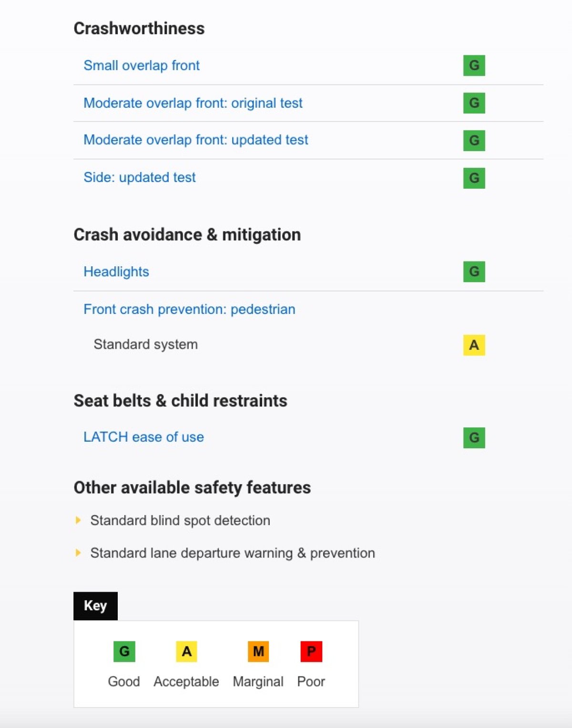Click the G badge beside Moderate overlap updated test
Viewport: 572px width, 728px height.
click(x=474, y=140)
